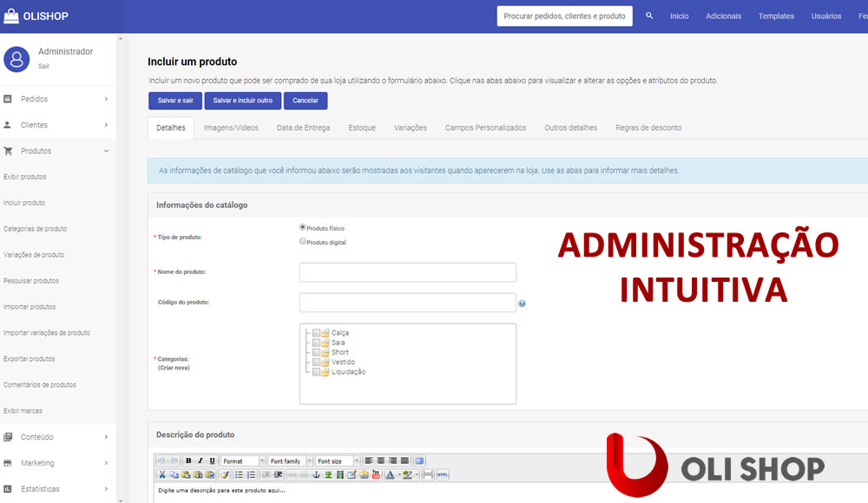Insert a YouTube video via editor icon

click(376, 474)
